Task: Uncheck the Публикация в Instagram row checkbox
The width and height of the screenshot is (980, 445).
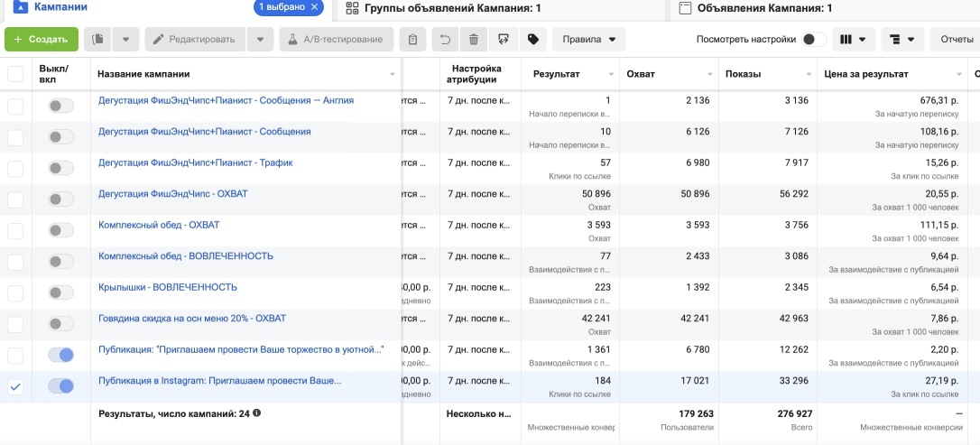Action: [15, 387]
